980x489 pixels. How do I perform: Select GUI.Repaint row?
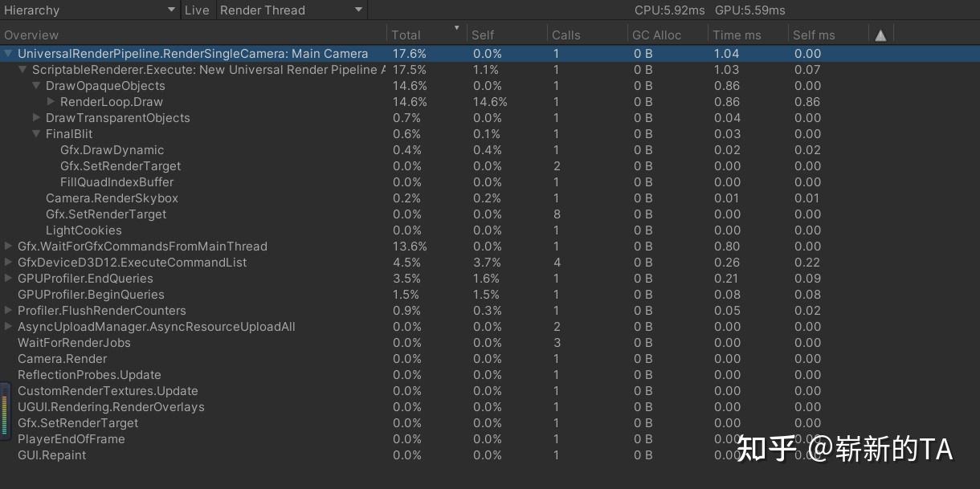pyautogui.click(x=490, y=455)
